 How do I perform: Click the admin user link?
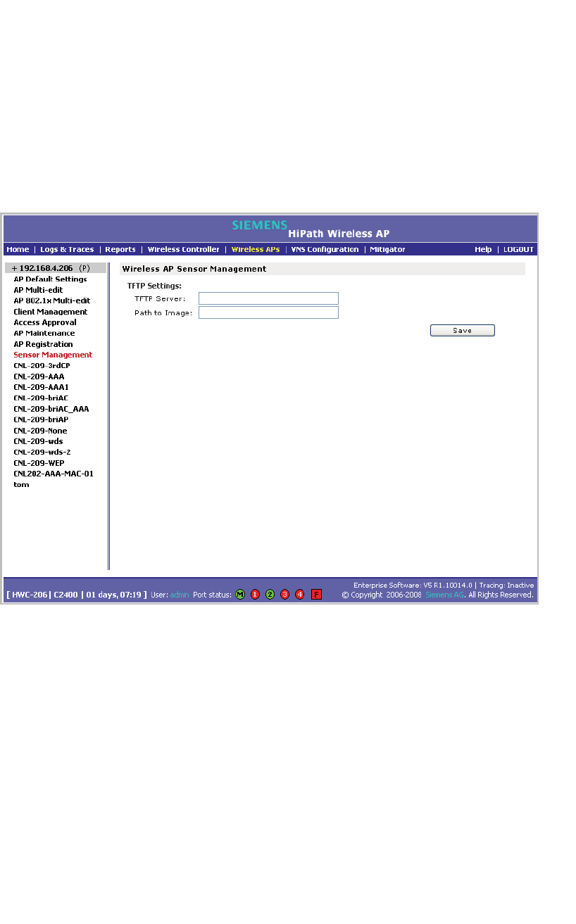(x=180, y=595)
